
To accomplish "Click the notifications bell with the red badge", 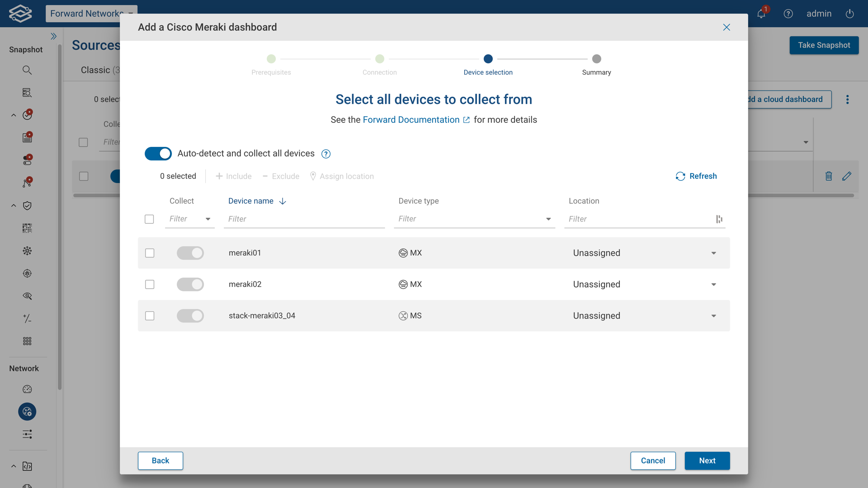I will click(x=761, y=14).
